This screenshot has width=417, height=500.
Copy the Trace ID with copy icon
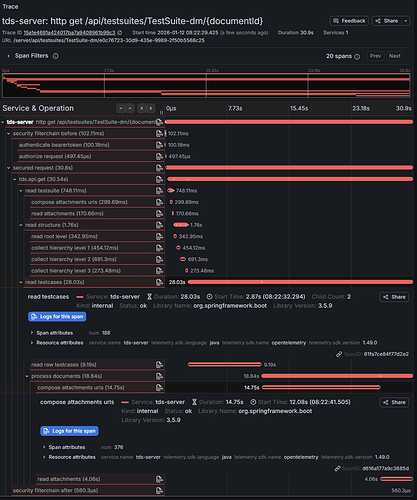(120, 33)
